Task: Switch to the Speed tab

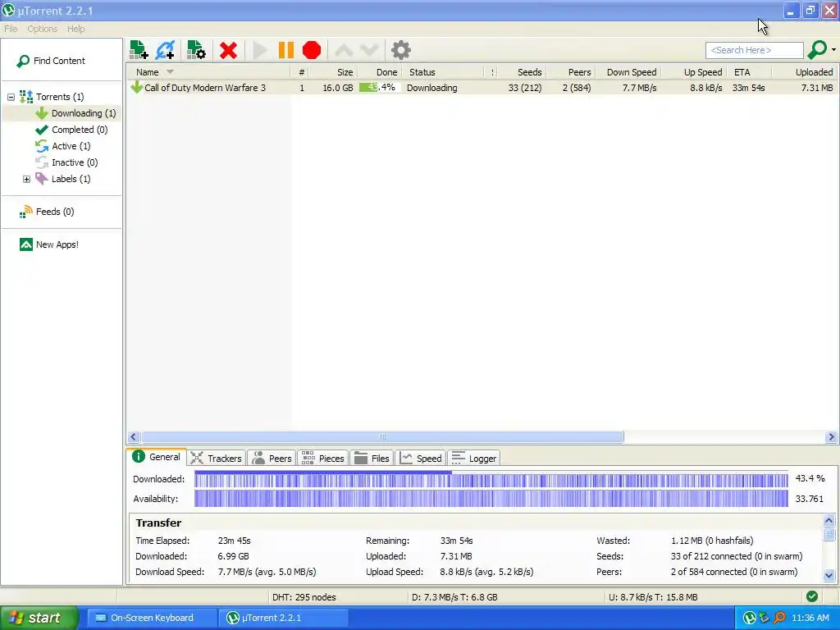Action: pyautogui.click(x=421, y=459)
